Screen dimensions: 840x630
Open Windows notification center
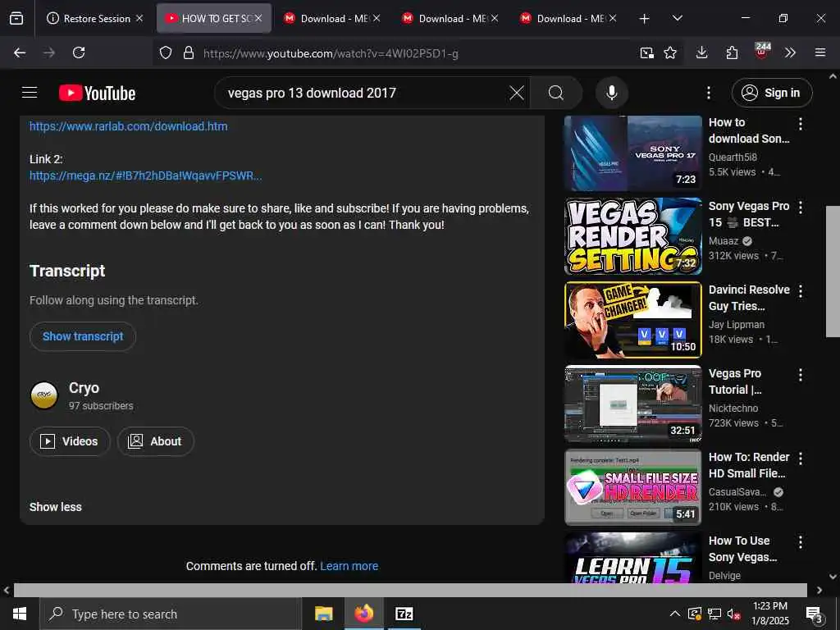click(814, 614)
